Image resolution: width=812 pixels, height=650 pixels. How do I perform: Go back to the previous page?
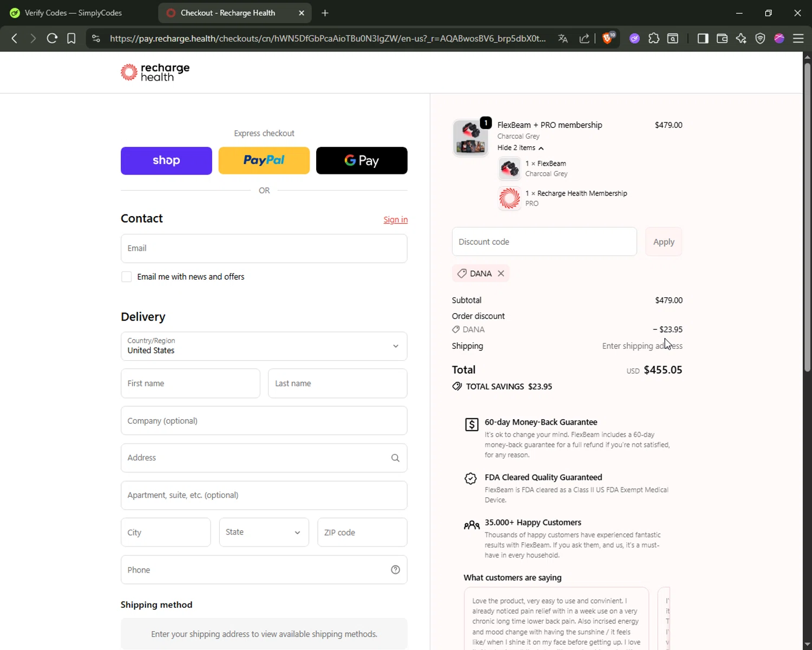pyautogui.click(x=15, y=38)
